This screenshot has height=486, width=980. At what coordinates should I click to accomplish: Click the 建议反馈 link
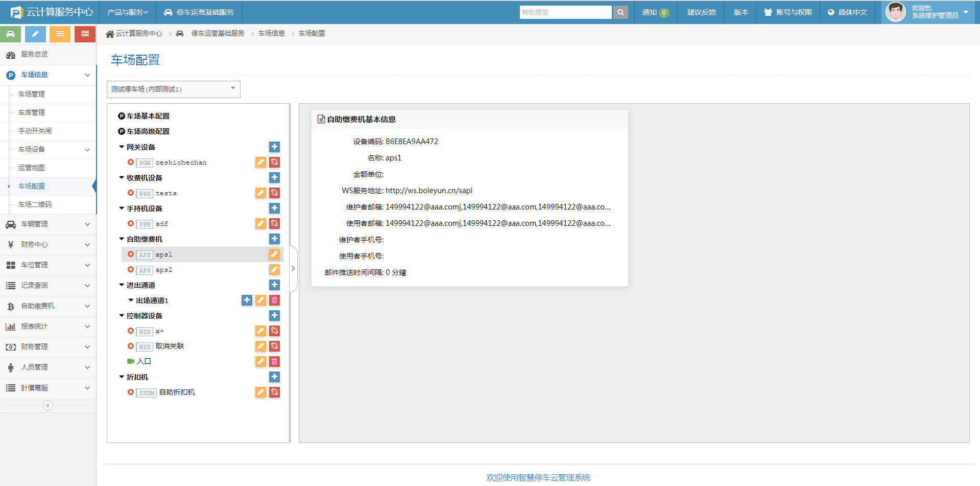click(701, 12)
